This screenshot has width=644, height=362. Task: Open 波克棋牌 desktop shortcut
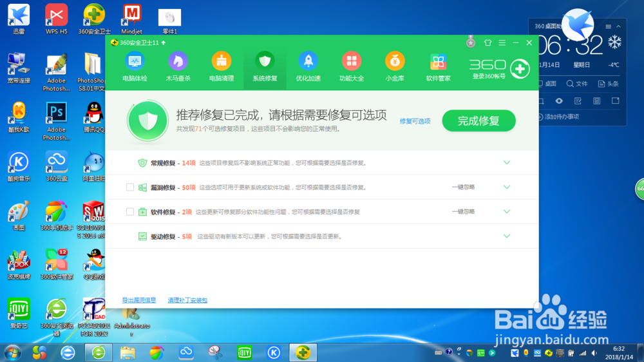point(19,265)
